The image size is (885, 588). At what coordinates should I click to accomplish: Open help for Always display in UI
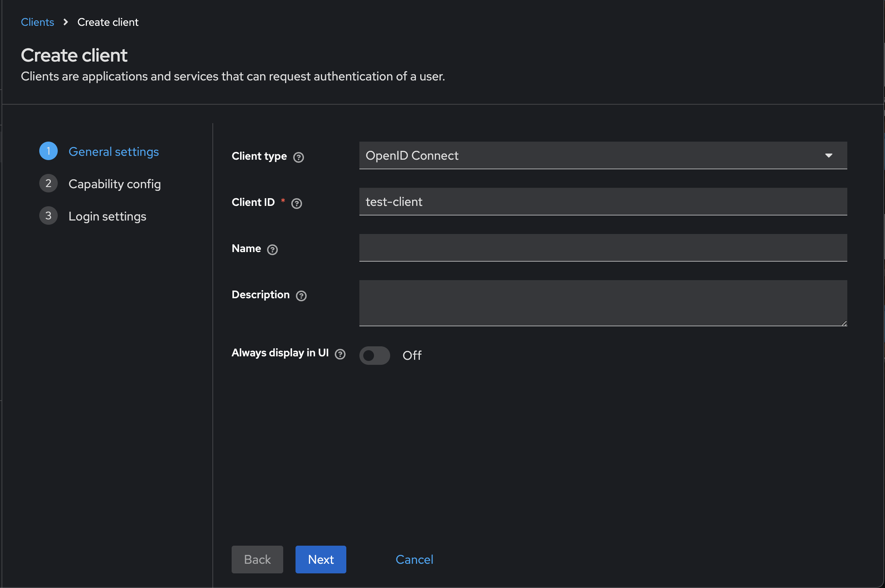pyautogui.click(x=340, y=354)
